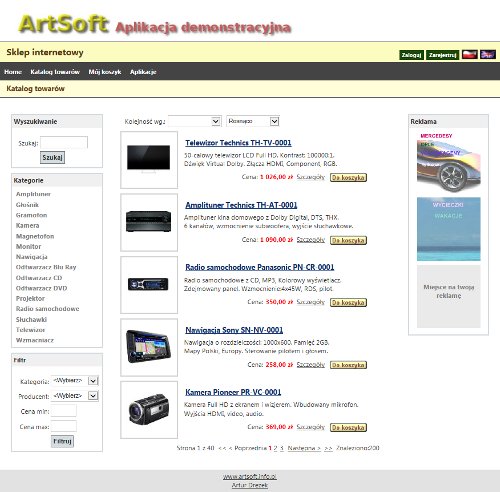Viewport: 500px width, 492px height.
Task: Switch language using the British flag icon
Action: (x=488, y=54)
